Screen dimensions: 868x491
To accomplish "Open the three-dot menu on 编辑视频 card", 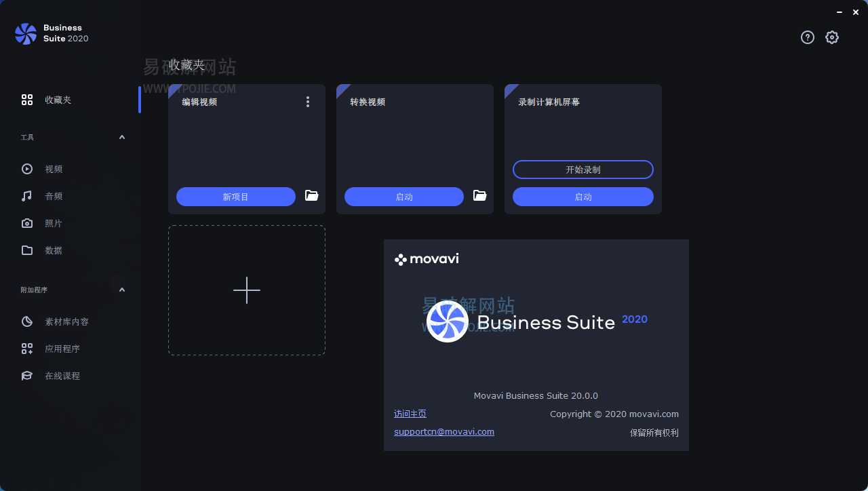I will click(x=307, y=101).
